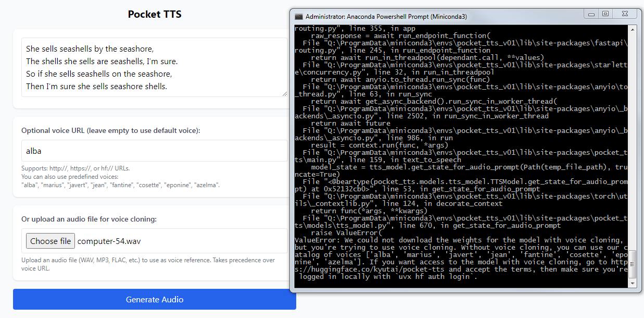Click the 'raise ValueError(' line in the console

pos(346,233)
